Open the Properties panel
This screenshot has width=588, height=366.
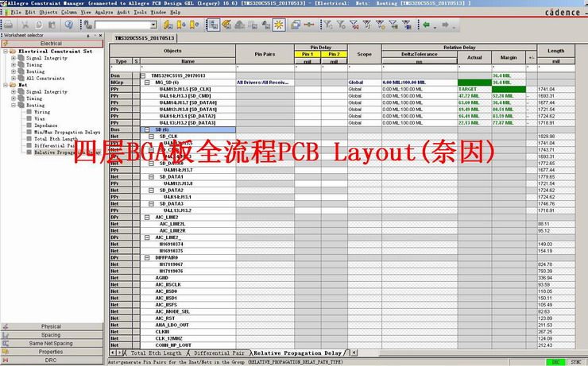[x=52, y=352]
